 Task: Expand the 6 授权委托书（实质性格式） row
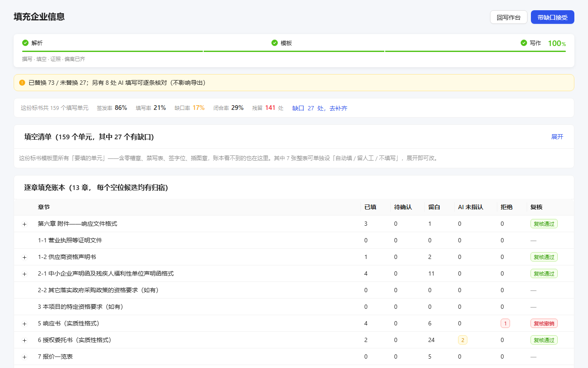pyautogui.click(x=24, y=340)
